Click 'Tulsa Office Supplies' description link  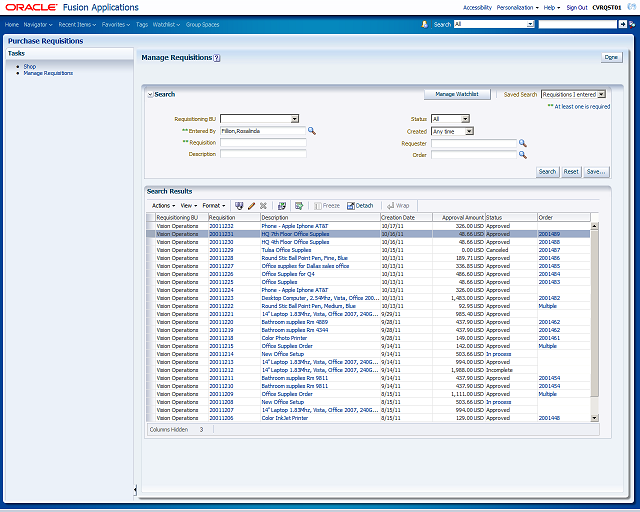[x=286, y=250]
